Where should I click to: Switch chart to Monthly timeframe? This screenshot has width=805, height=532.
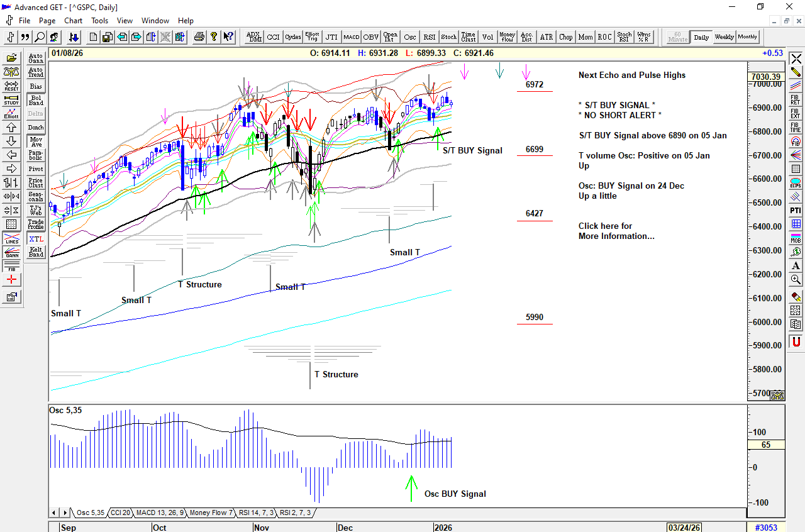coord(748,37)
